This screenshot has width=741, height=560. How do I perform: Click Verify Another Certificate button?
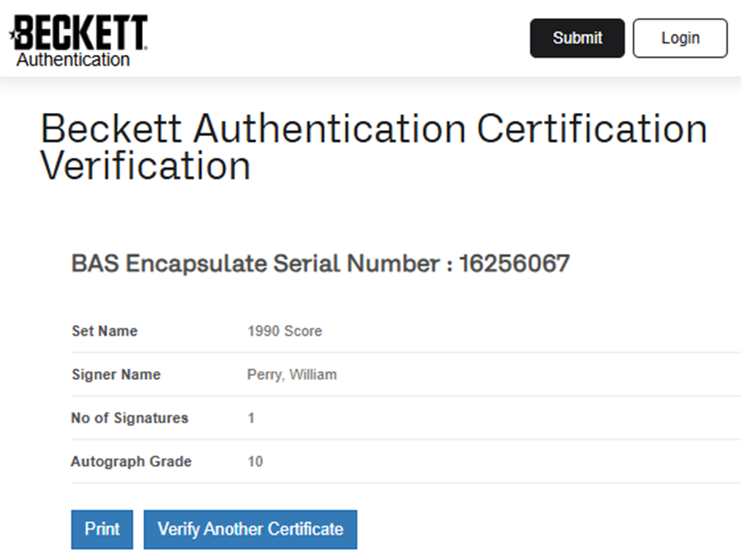pyautogui.click(x=250, y=529)
